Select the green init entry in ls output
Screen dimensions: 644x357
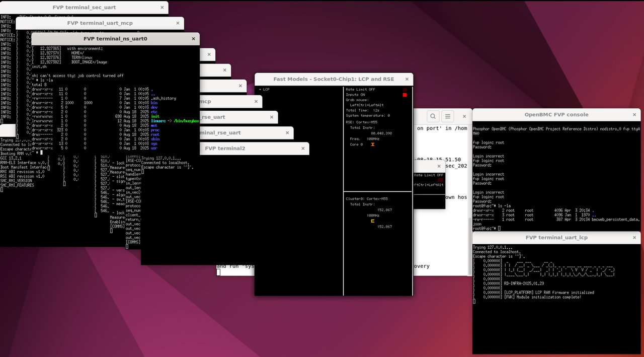154,116
